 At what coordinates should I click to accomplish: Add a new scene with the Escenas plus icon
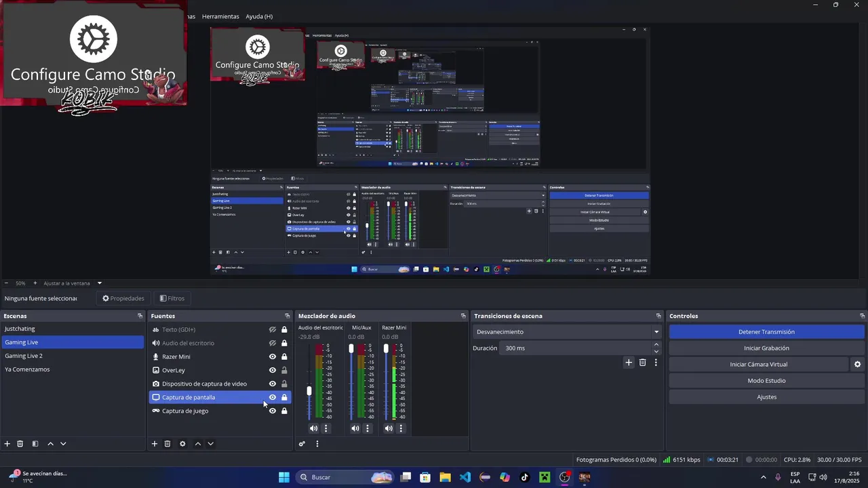(7, 444)
